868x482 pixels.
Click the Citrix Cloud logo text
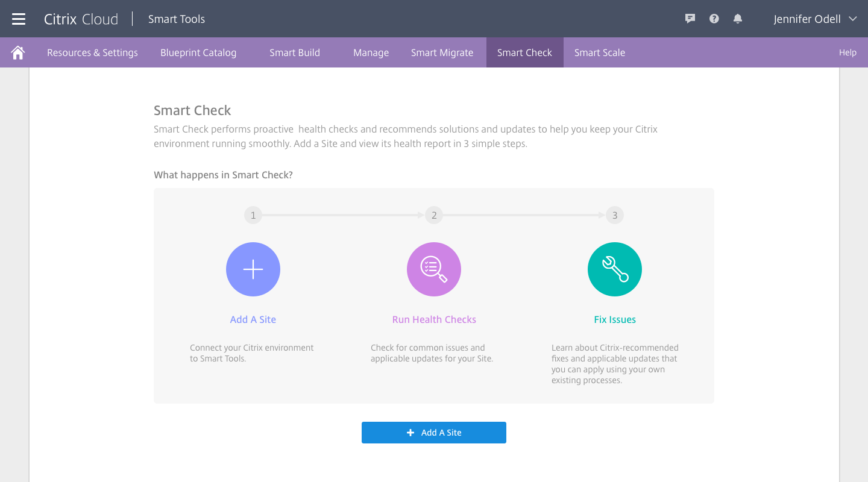pyautogui.click(x=81, y=19)
